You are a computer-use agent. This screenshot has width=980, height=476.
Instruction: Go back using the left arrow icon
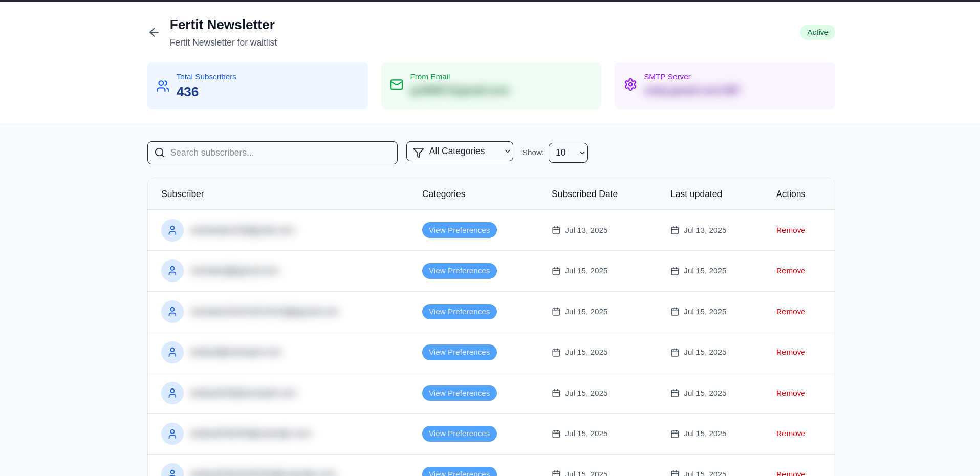[154, 32]
